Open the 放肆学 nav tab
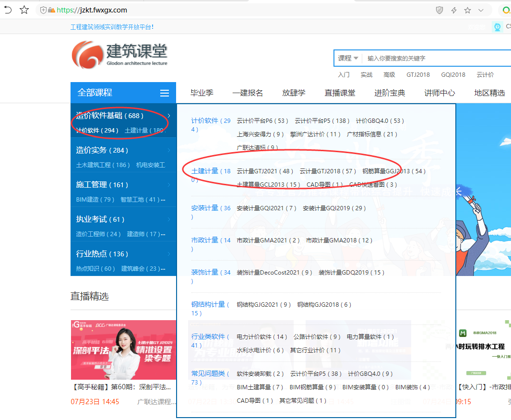 294,93
